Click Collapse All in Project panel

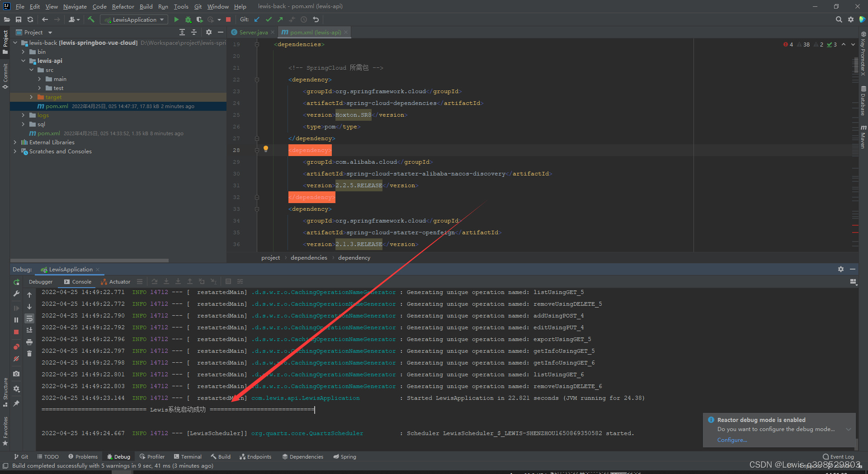194,32
